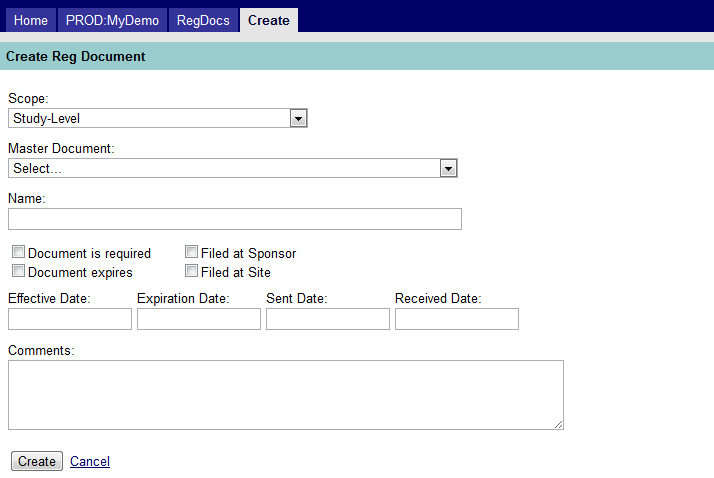The width and height of the screenshot is (714, 478).
Task: Go to the RegDocs tab
Action: [203, 20]
